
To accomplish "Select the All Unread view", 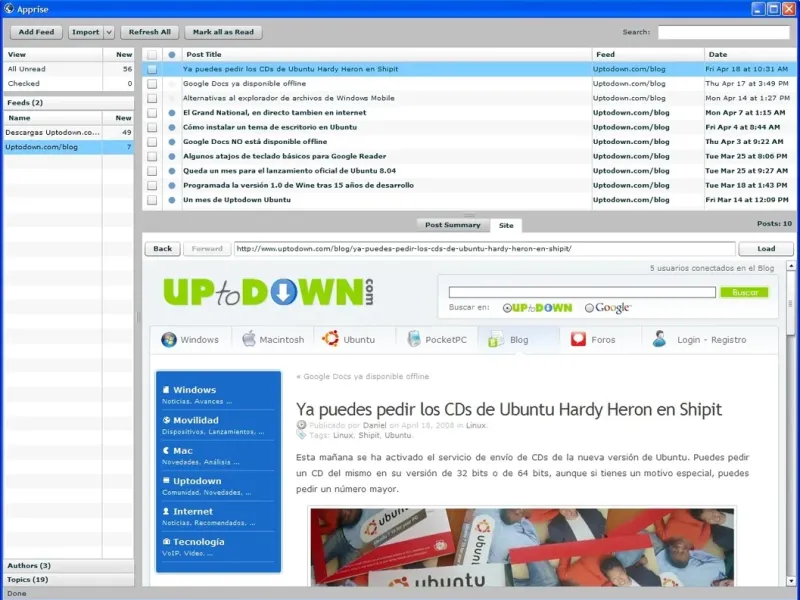I will point(68,69).
